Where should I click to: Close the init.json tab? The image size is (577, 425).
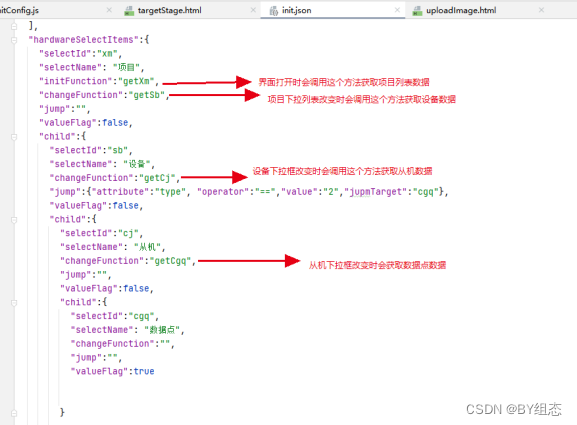pyautogui.click(x=397, y=10)
